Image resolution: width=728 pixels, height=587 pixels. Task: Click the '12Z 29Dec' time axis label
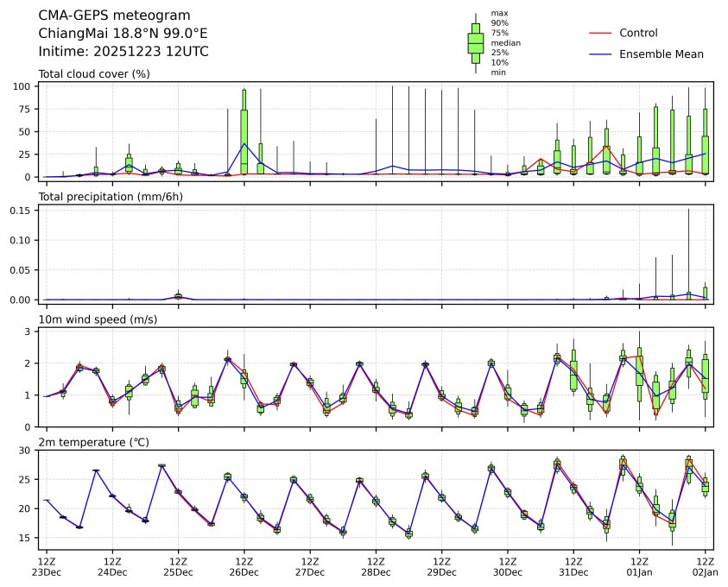(x=442, y=566)
